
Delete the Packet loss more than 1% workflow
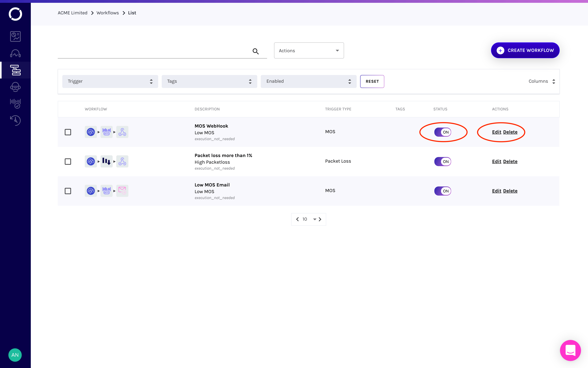coord(510,161)
